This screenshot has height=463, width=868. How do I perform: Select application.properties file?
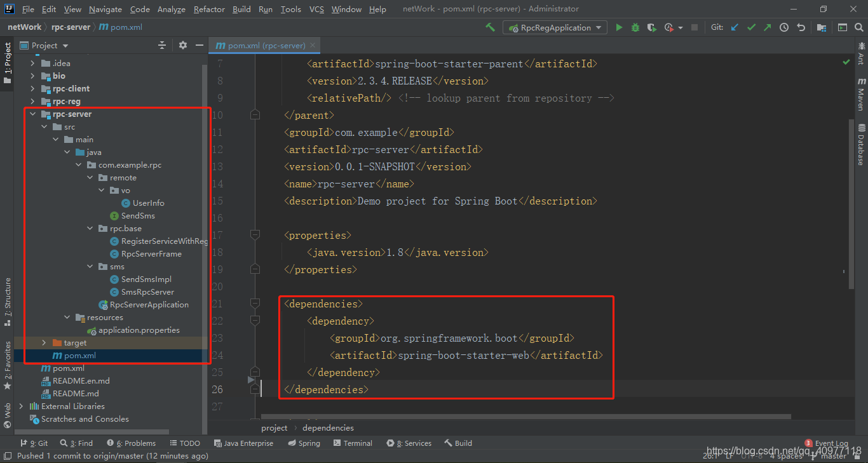point(139,330)
